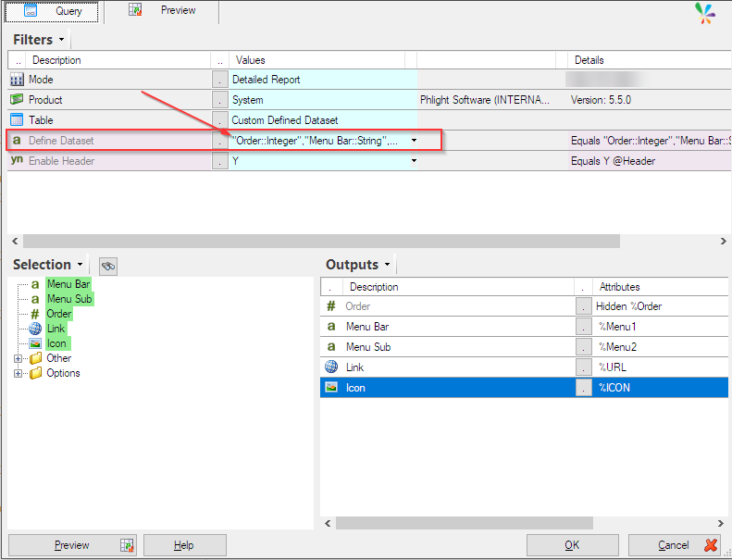
Task: Switch to the Preview tab
Action: 162,11
